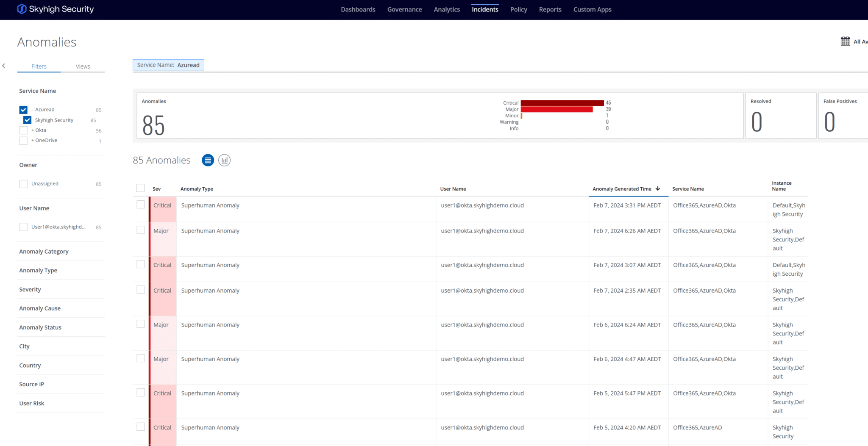
Task: Switch to list view icon
Action: click(x=208, y=161)
